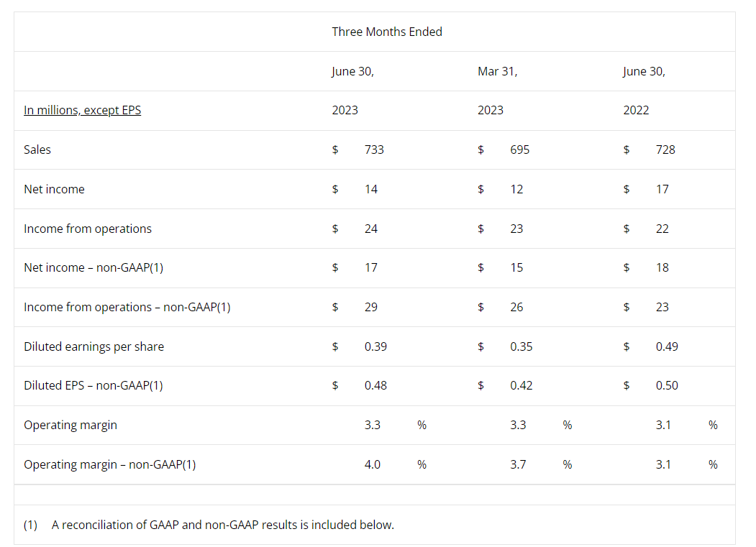
Task: Click the June 2022 sales value 728
Action: (665, 150)
